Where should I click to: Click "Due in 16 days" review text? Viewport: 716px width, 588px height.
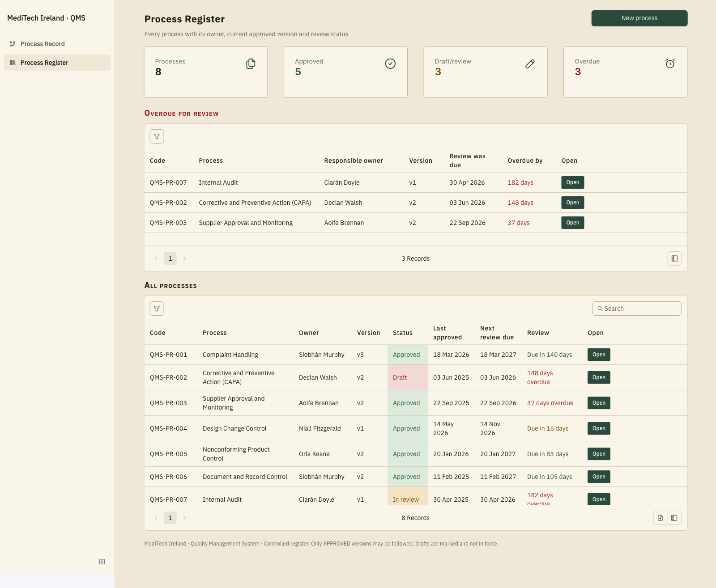[548, 428]
